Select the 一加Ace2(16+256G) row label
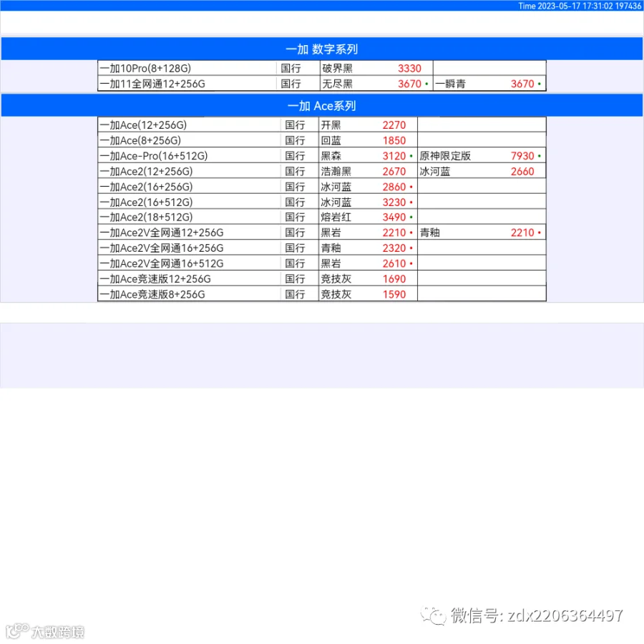The width and height of the screenshot is (644, 644). (x=146, y=187)
